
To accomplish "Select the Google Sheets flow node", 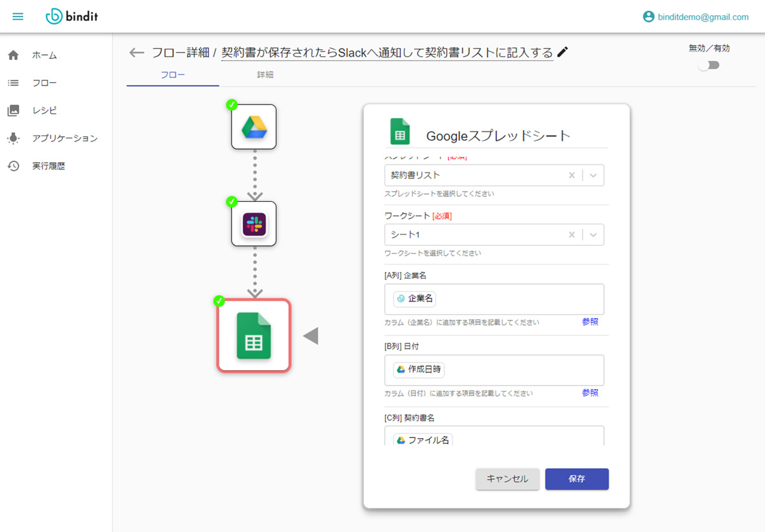I will (x=254, y=335).
